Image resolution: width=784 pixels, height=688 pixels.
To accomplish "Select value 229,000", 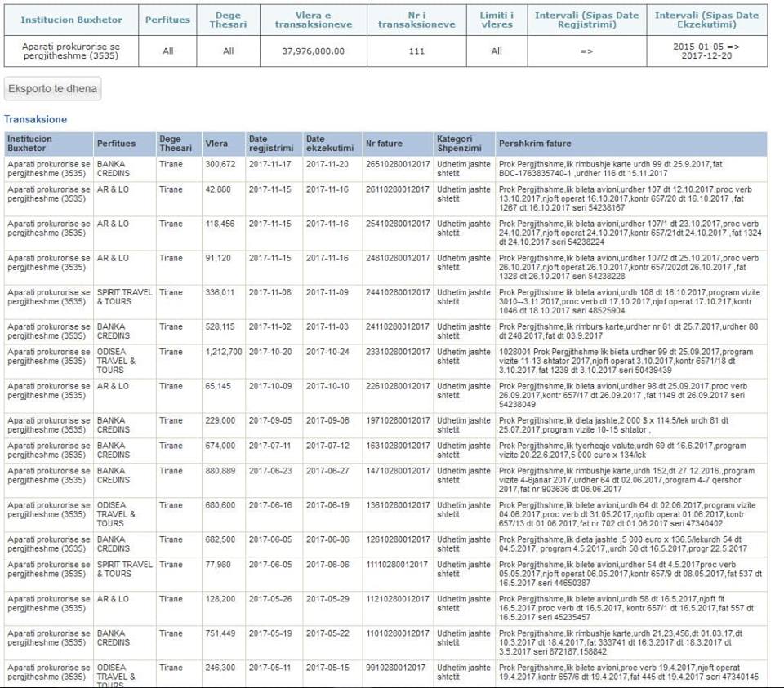I will [x=220, y=420].
